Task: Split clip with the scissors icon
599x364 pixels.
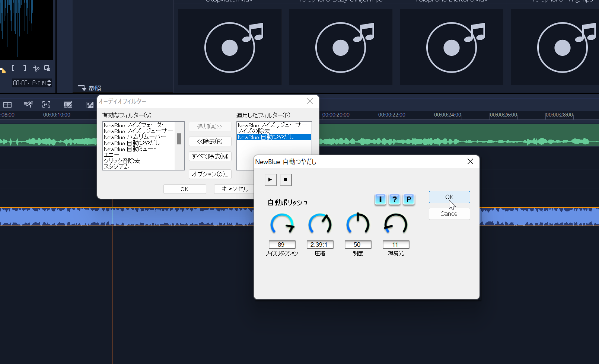Action: point(36,68)
